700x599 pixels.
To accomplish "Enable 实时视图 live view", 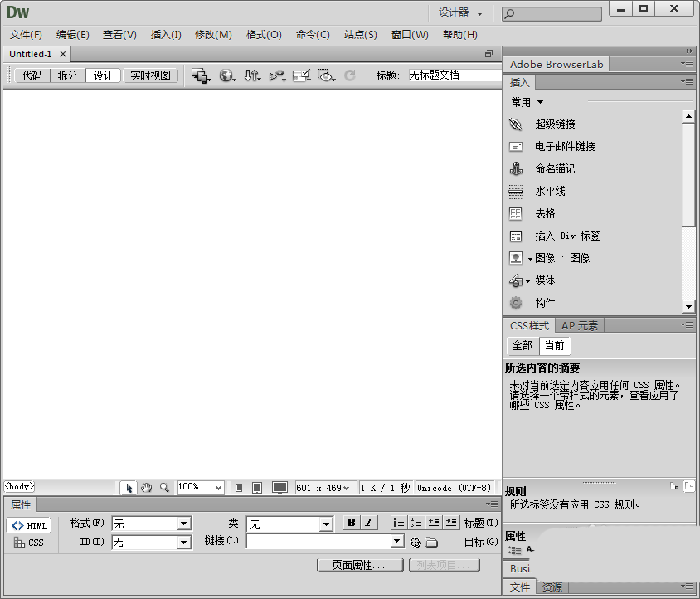I will click(x=151, y=75).
